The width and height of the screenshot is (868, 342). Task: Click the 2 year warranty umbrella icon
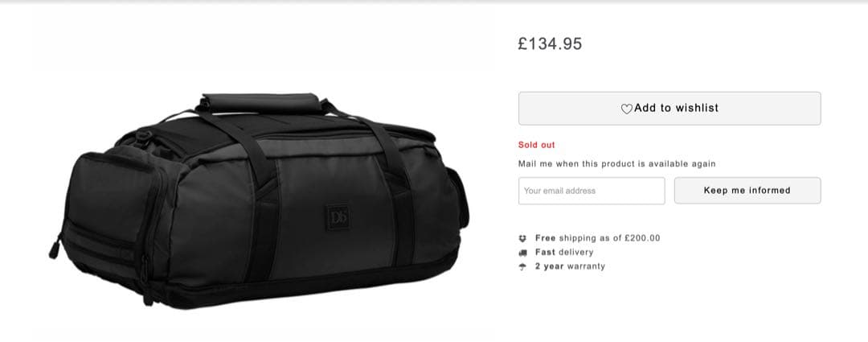522,266
